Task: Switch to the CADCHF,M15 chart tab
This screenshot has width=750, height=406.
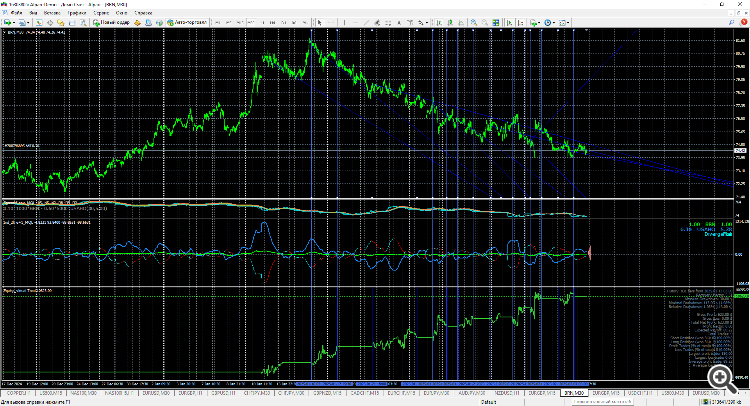Action: click(364, 393)
